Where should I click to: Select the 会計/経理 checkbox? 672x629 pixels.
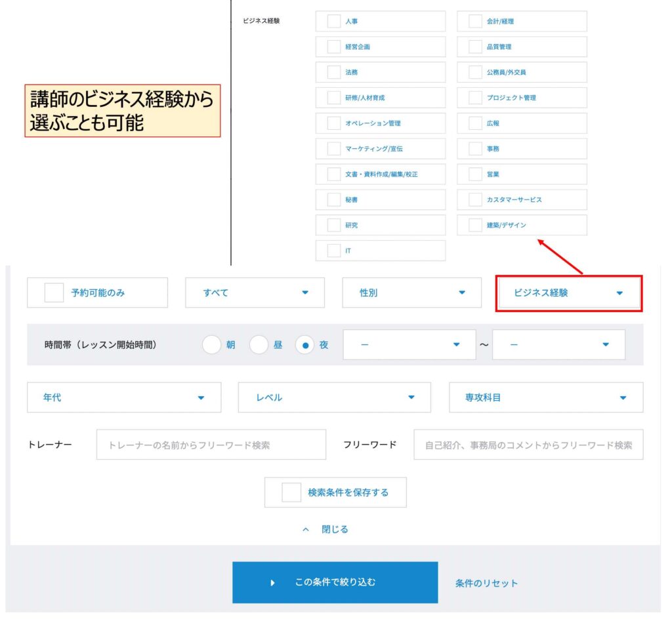point(475,22)
